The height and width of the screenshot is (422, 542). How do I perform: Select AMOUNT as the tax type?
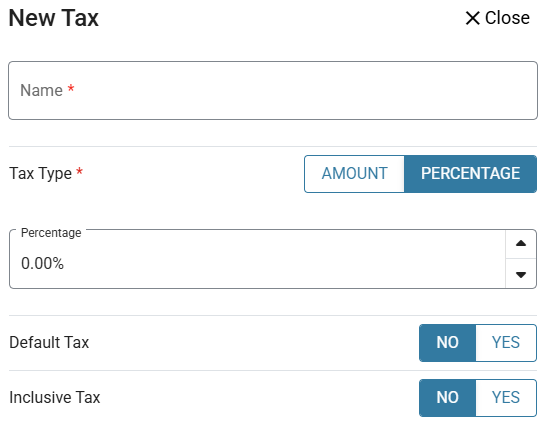point(354,174)
